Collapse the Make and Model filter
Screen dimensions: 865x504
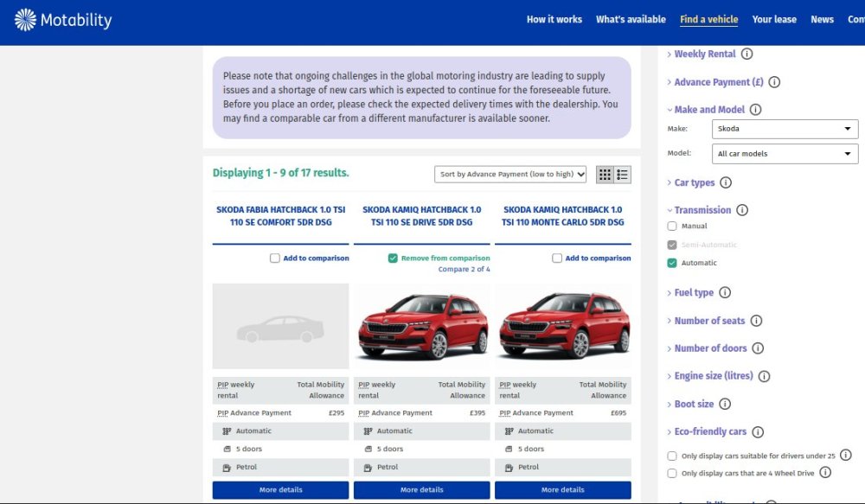pos(709,110)
